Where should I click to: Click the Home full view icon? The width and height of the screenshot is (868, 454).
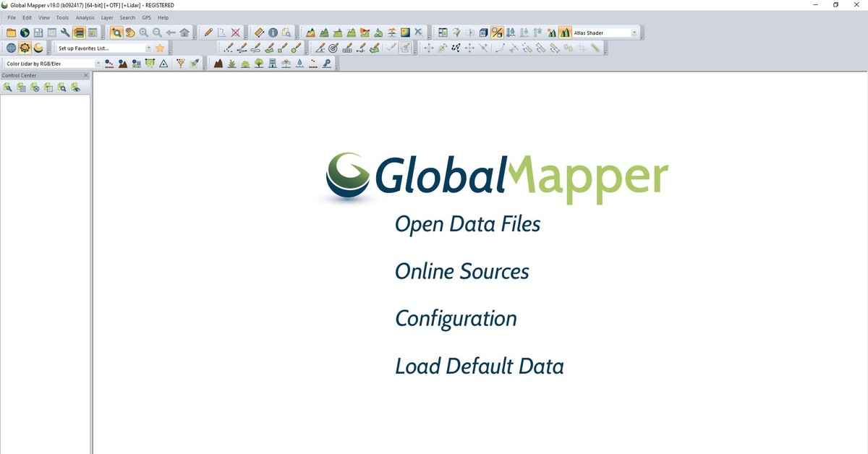point(184,33)
